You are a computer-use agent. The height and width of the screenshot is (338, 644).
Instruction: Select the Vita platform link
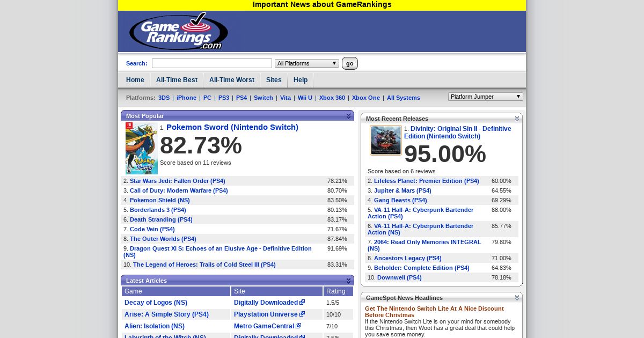(286, 98)
